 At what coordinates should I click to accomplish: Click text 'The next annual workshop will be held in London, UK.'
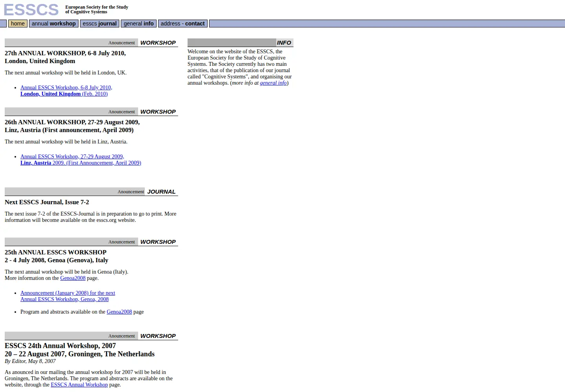coord(66,73)
